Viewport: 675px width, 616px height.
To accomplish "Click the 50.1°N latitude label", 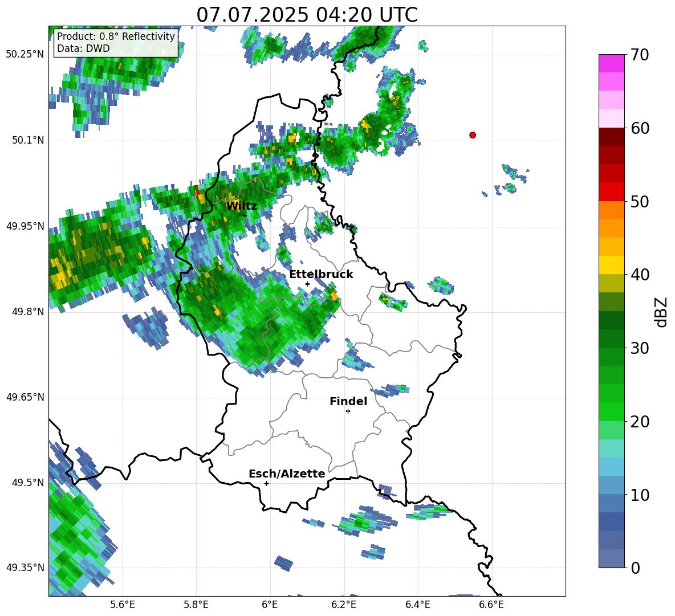I will coord(27,140).
